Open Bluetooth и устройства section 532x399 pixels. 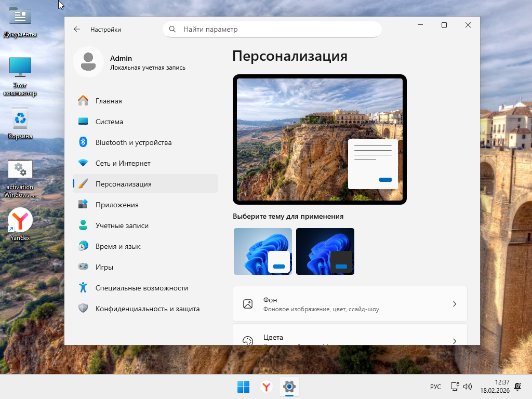[133, 142]
